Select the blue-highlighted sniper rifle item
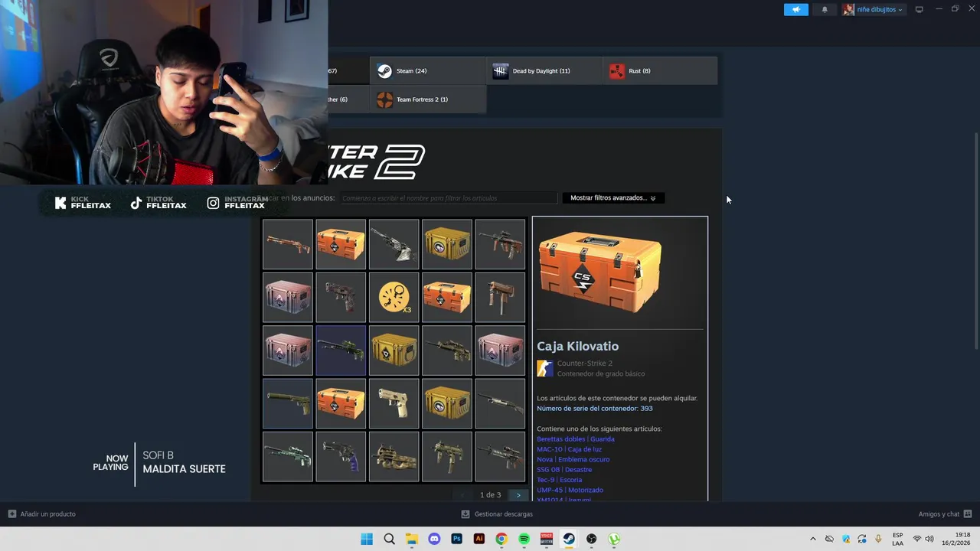 341,350
